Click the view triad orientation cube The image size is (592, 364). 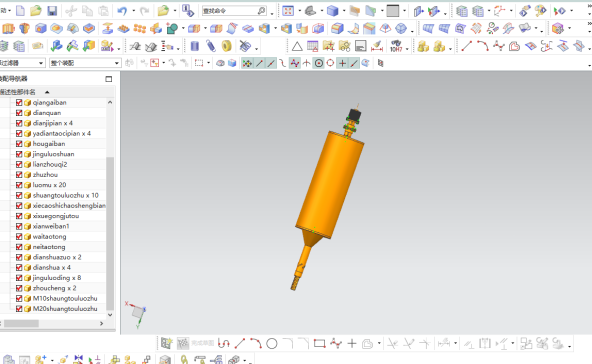137,312
